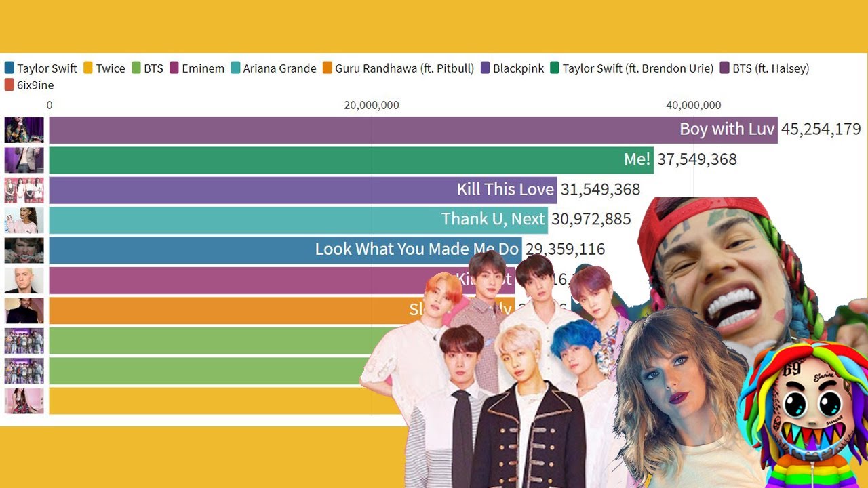Select the 'Twice' legend label

[x=111, y=68]
